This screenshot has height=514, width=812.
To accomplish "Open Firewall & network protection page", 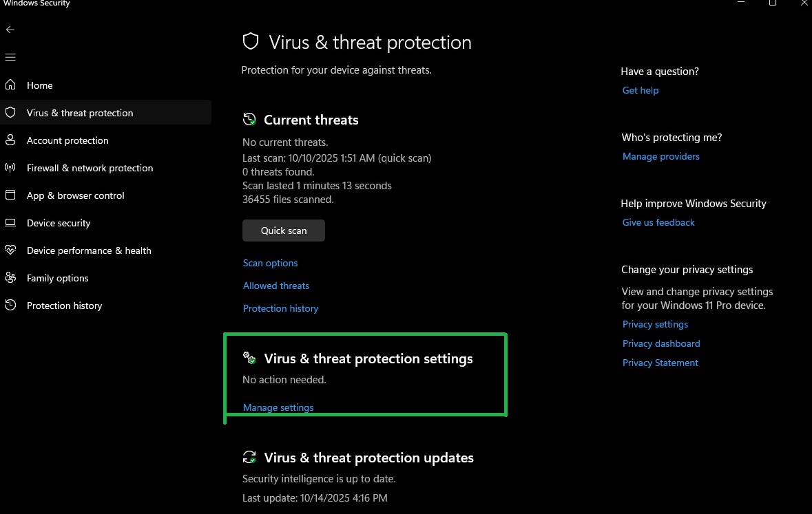I will point(90,168).
